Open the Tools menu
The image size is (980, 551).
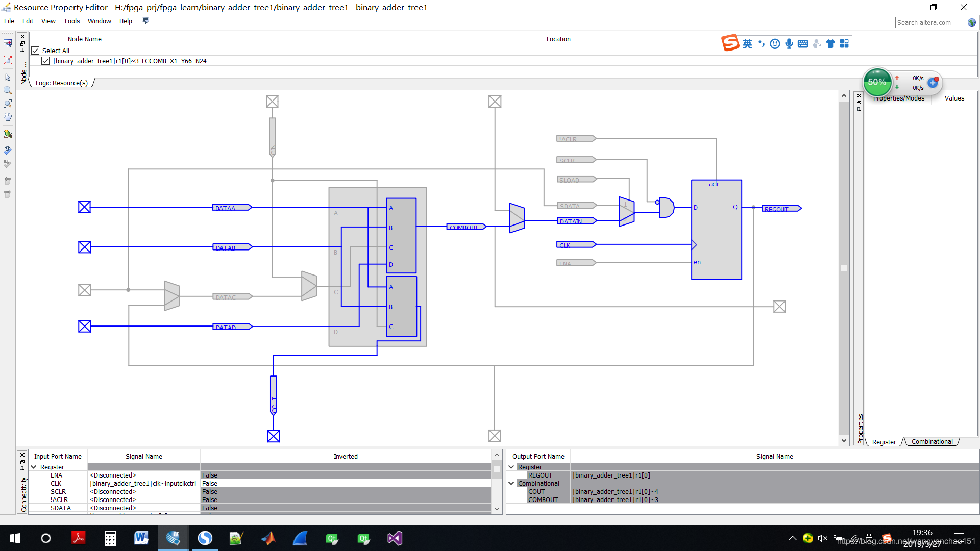tap(71, 21)
